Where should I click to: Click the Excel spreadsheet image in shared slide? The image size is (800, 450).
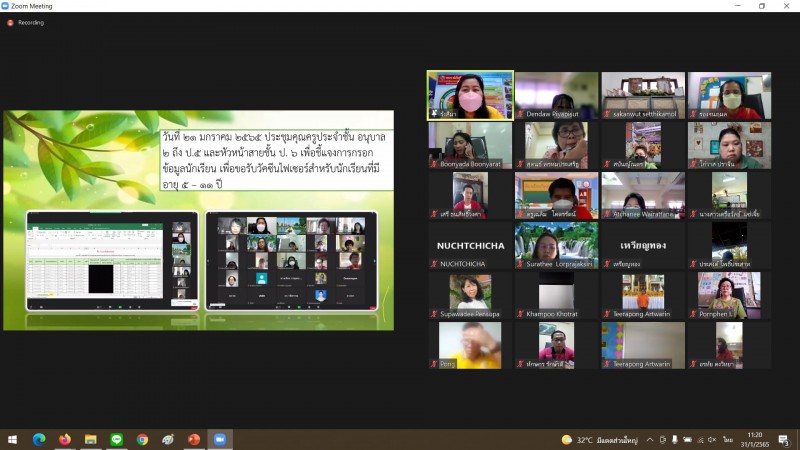point(112,261)
